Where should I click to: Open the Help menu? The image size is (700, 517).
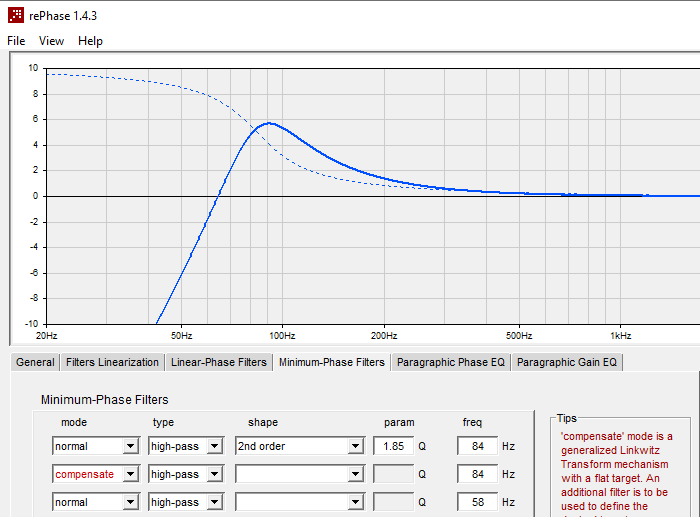click(x=90, y=41)
